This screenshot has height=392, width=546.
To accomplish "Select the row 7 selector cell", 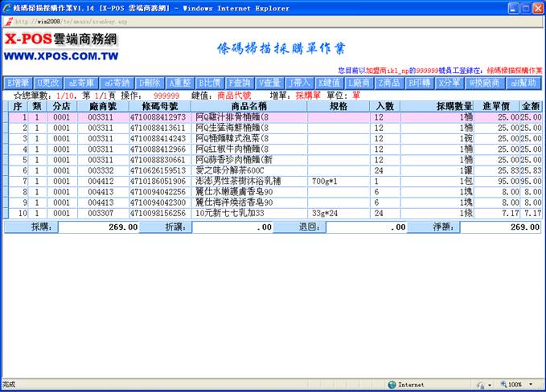I will click(x=5, y=182).
